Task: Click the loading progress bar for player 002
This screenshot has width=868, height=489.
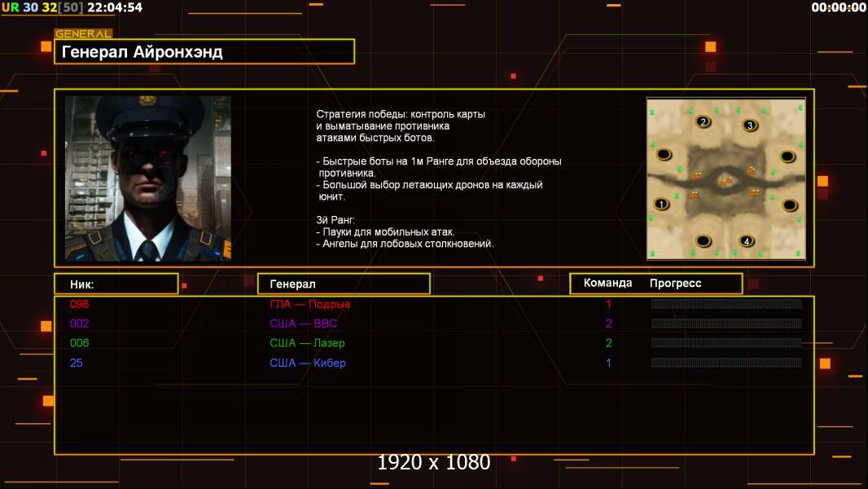Action: (x=726, y=323)
